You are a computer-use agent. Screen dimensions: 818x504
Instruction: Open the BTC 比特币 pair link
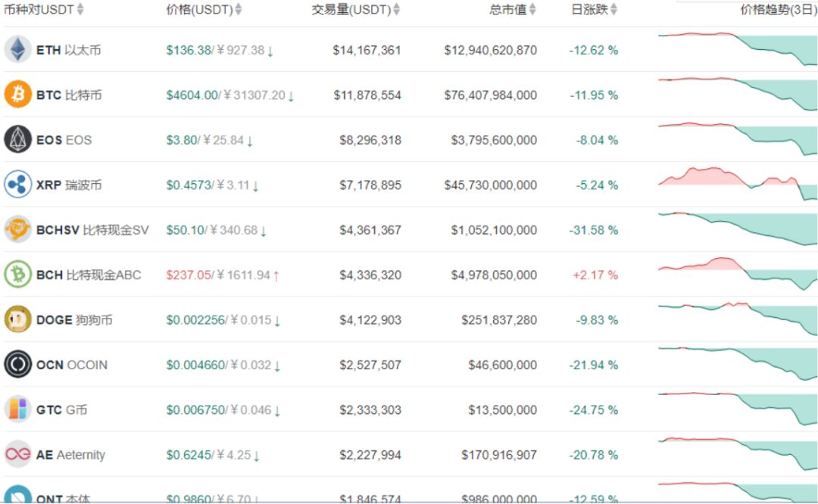[x=68, y=95]
